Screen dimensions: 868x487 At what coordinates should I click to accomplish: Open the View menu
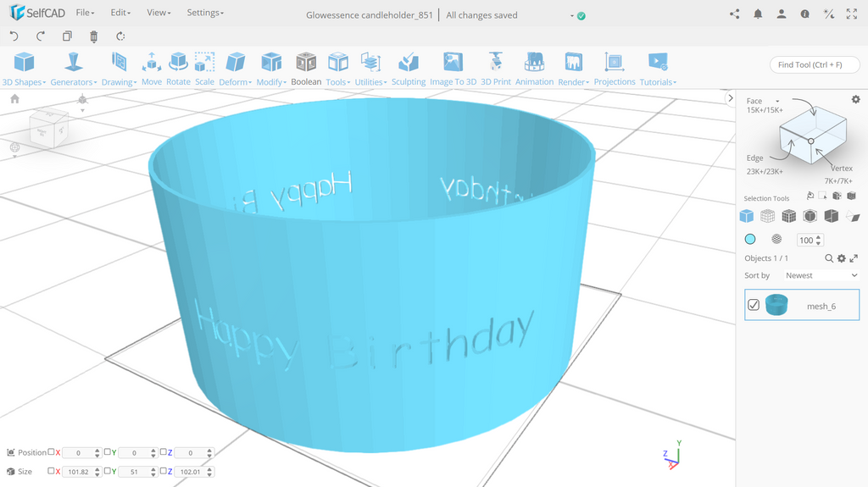tap(159, 13)
